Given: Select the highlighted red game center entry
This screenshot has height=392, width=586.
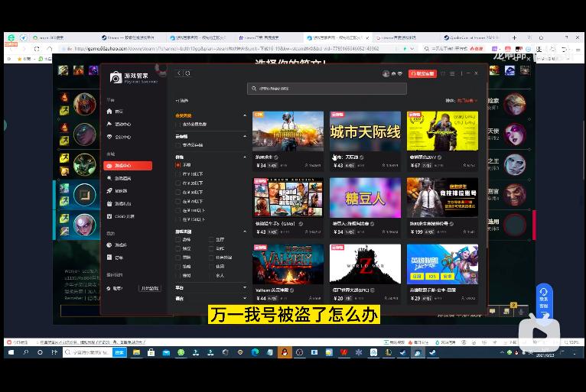Looking at the screenshot, I should 128,165.
